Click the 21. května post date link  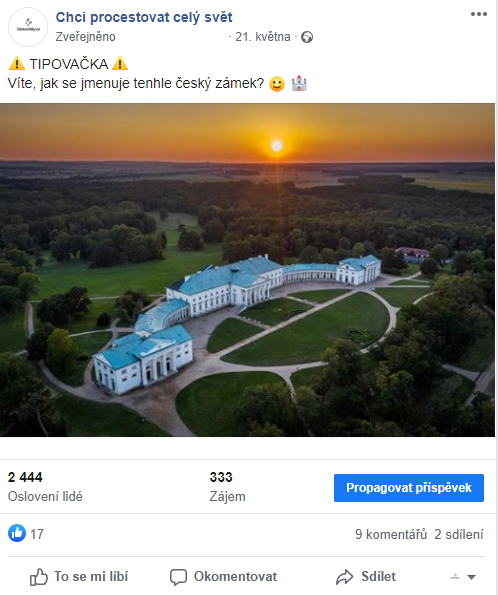pyautogui.click(x=263, y=37)
